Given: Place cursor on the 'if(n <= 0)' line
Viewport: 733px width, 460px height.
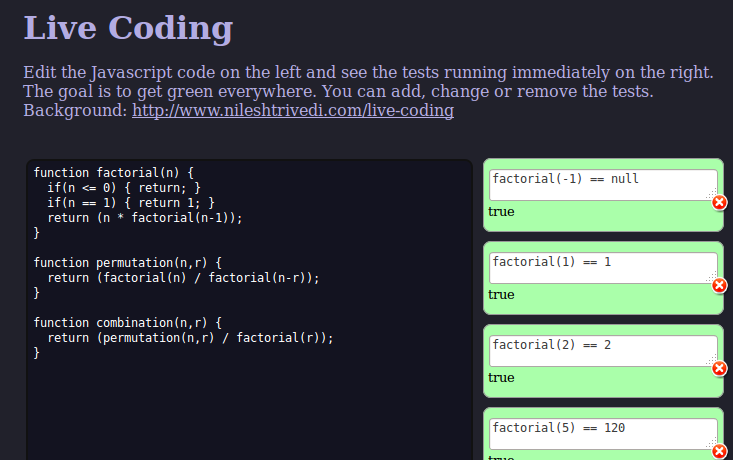Looking at the screenshot, I should pos(124,187).
